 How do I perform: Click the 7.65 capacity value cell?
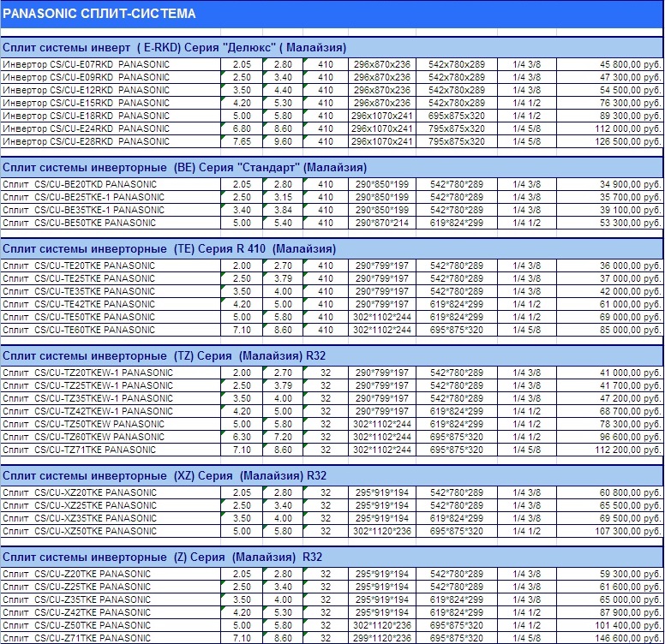[x=242, y=141]
